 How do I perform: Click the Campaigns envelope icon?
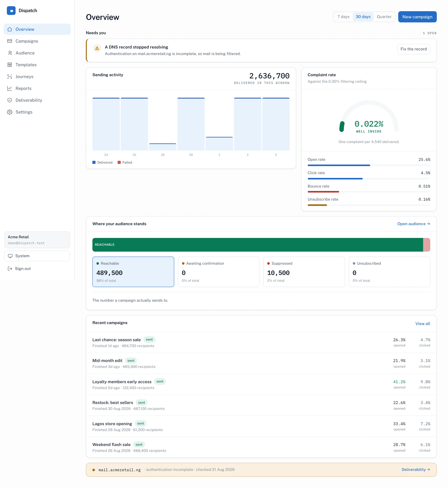(x=10, y=41)
